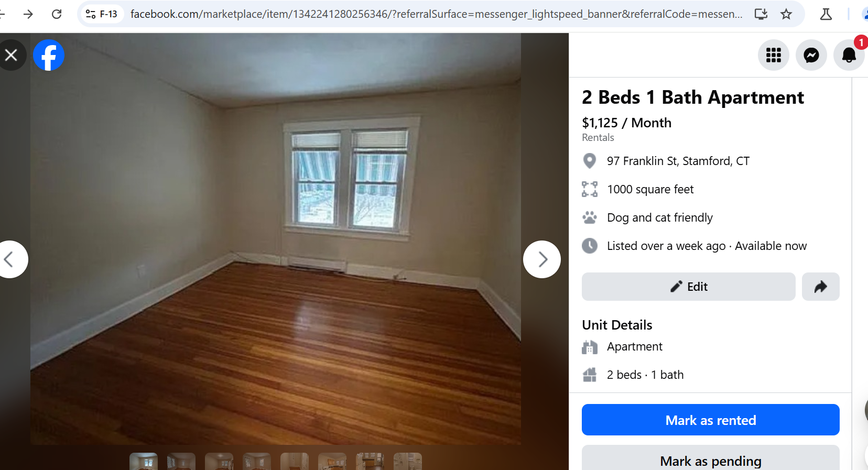Viewport: 868px width, 470px height.
Task: Close the photo viewer with X
Action: tap(11, 55)
